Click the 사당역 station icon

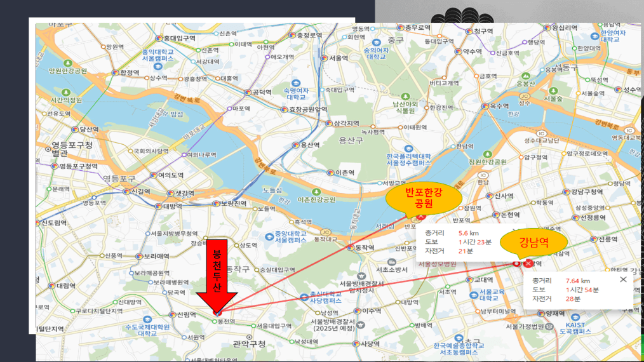tap(356, 344)
